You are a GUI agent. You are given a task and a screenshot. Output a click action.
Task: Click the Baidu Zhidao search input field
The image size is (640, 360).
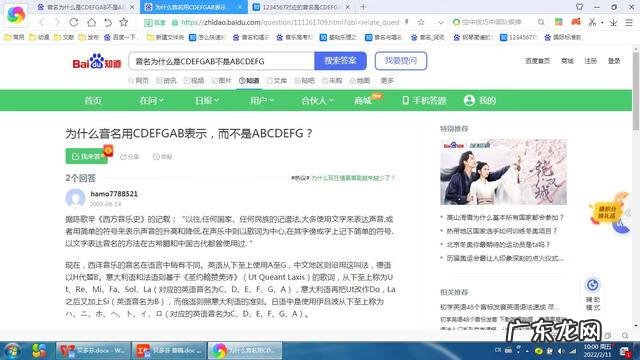tap(221, 61)
